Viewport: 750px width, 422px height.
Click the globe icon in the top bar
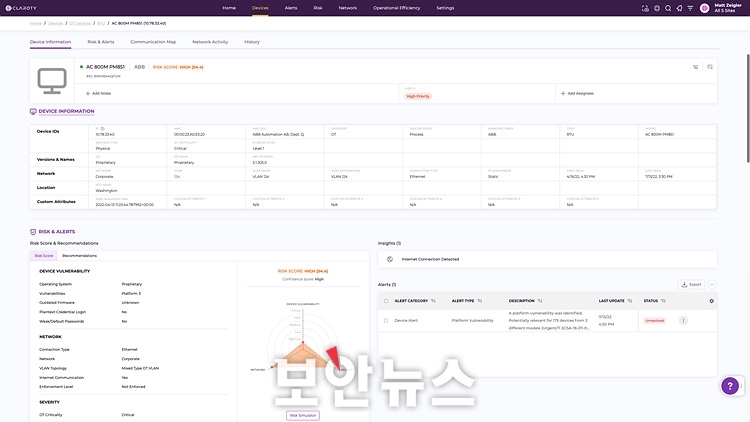coord(657,8)
